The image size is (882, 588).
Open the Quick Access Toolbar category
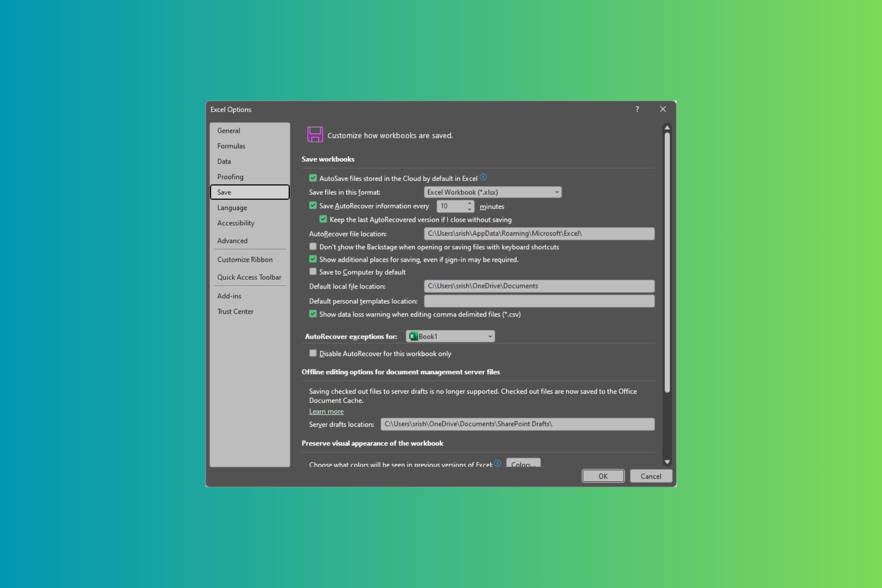tap(250, 277)
